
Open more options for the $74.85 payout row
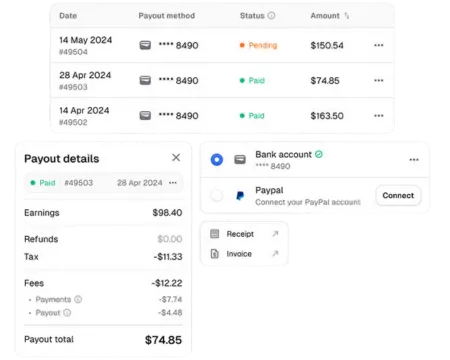(378, 80)
